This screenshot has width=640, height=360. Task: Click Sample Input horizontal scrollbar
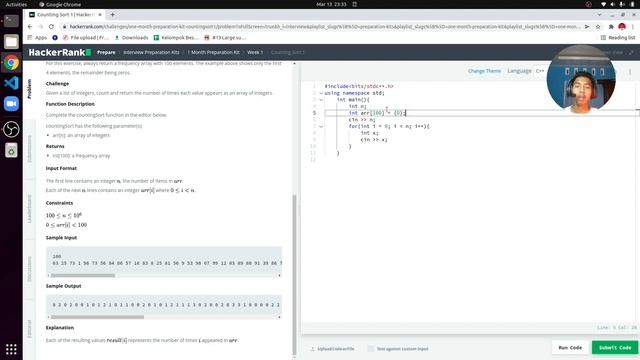pyautogui.click(x=83, y=276)
